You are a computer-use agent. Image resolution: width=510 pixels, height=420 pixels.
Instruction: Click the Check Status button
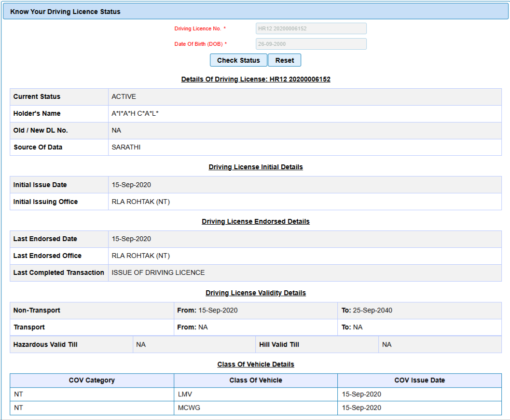pyautogui.click(x=238, y=60)
